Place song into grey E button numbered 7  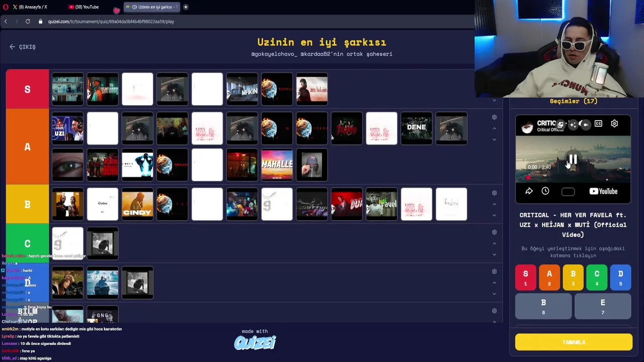(x=603, y=306)
